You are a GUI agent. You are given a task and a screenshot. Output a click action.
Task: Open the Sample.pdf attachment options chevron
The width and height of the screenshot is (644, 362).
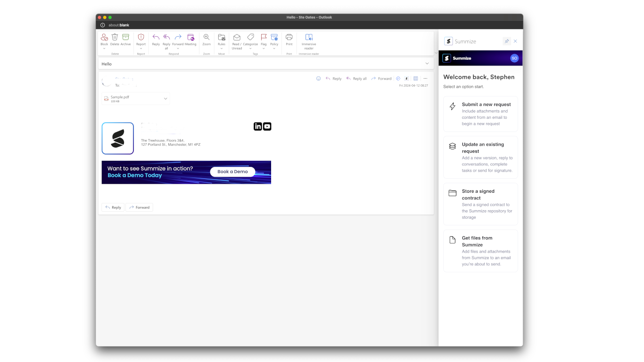(165, 99)
